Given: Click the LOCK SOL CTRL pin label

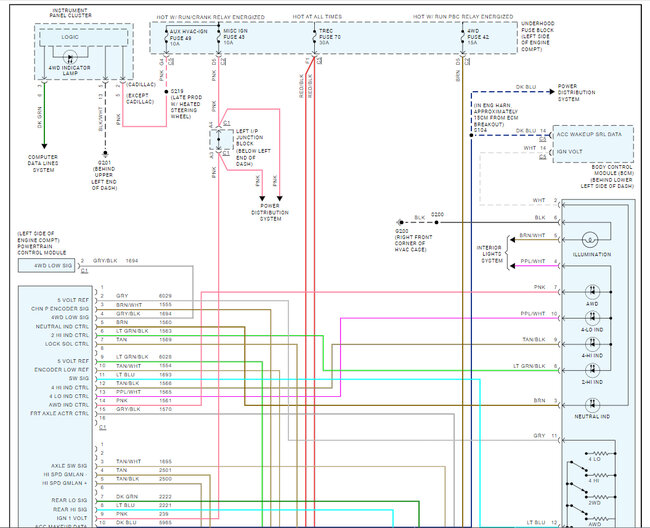Looking at the screenshot, I should pyautogui.click(x=67, y=344).
